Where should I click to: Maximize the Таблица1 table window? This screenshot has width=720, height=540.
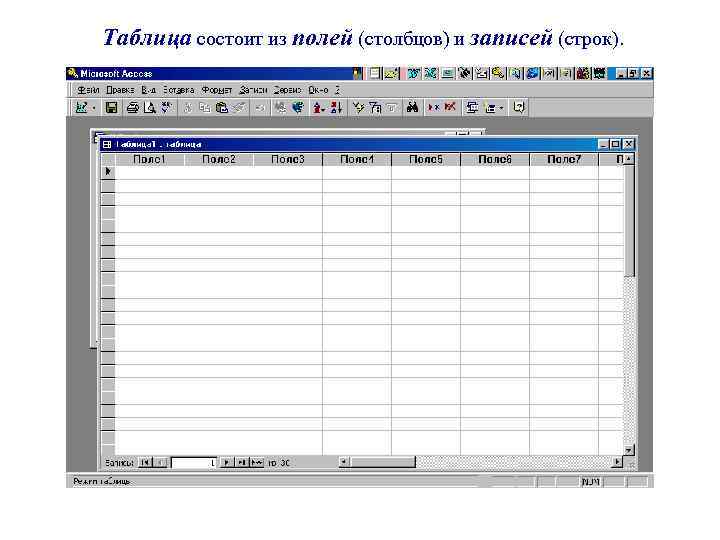(x=616, y=144)
